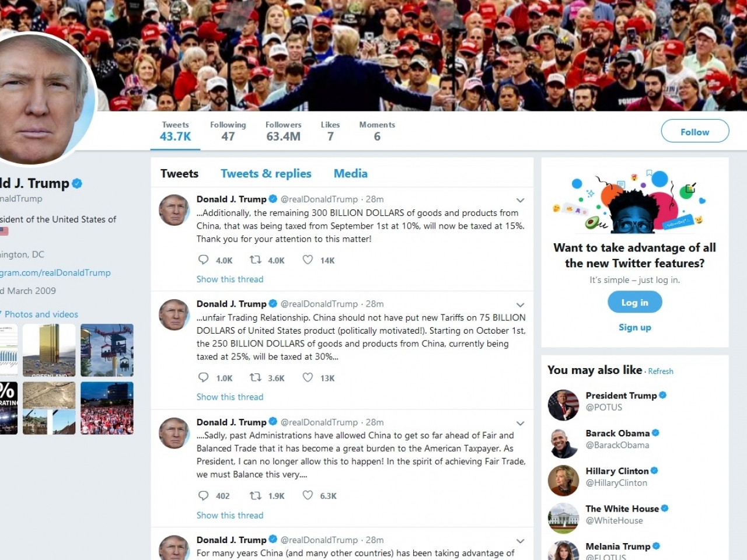
Task: Like the tweet with 13K likes
Action: (x=308, y=377)
